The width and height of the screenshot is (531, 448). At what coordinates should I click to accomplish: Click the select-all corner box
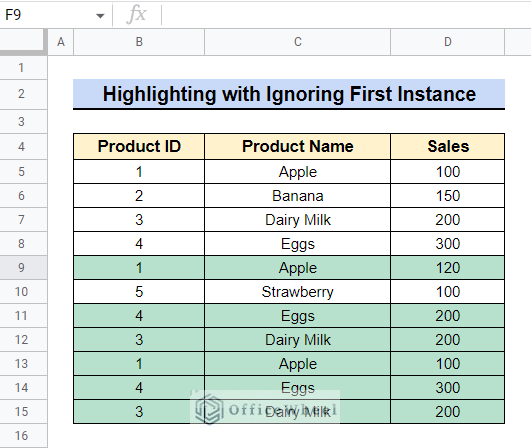coord(23,42)
